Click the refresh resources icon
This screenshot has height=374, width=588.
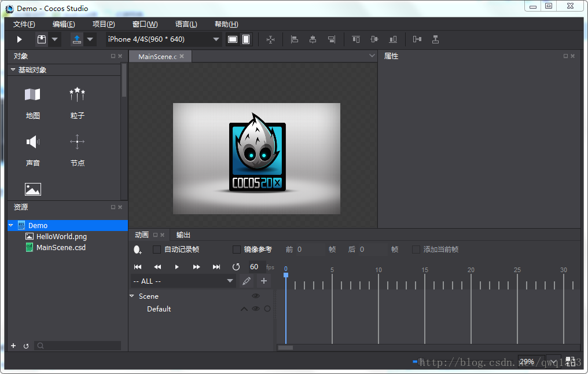(x=26, y=346)
